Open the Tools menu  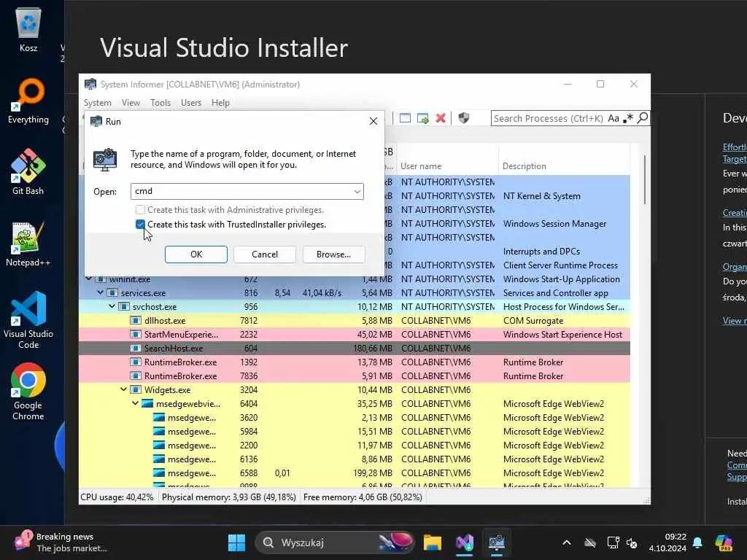tap(160, 103)
